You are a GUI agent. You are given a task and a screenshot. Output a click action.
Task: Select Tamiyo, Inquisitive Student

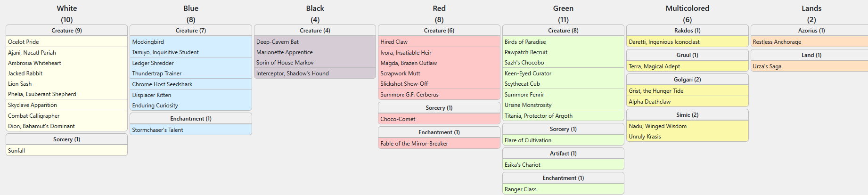pos(165,52)
